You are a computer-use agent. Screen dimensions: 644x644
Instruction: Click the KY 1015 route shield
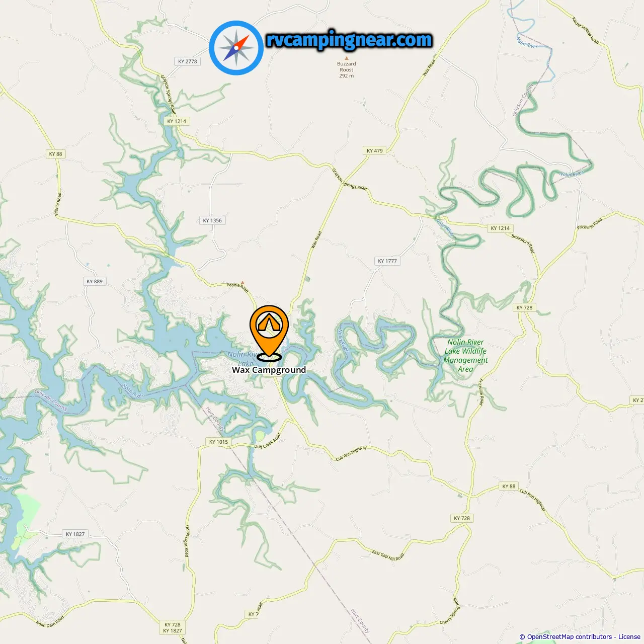click(x=218, y=442)
